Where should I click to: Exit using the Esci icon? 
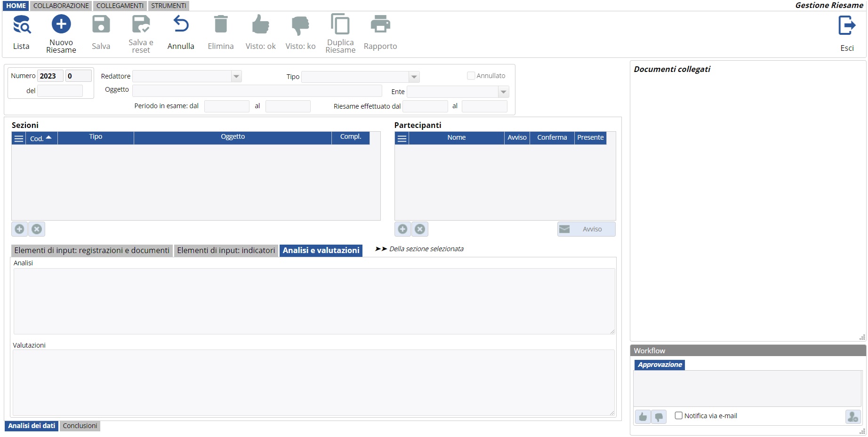coord(846,26)
